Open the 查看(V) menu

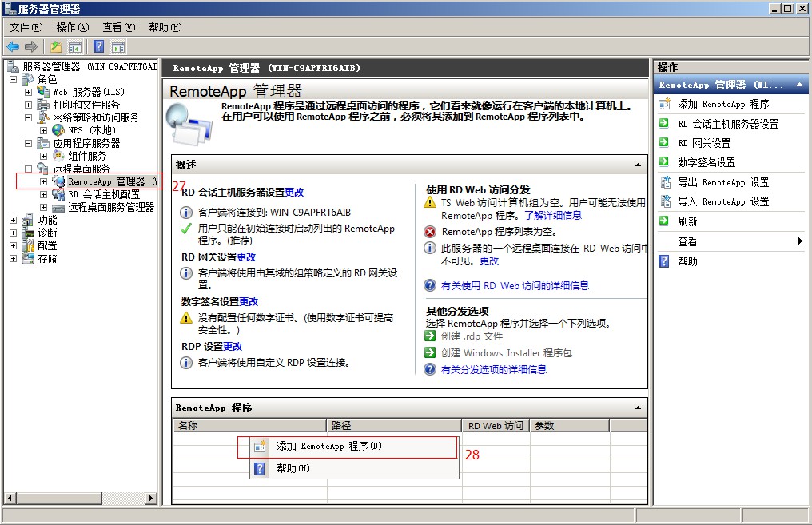[x=118, y=27]
